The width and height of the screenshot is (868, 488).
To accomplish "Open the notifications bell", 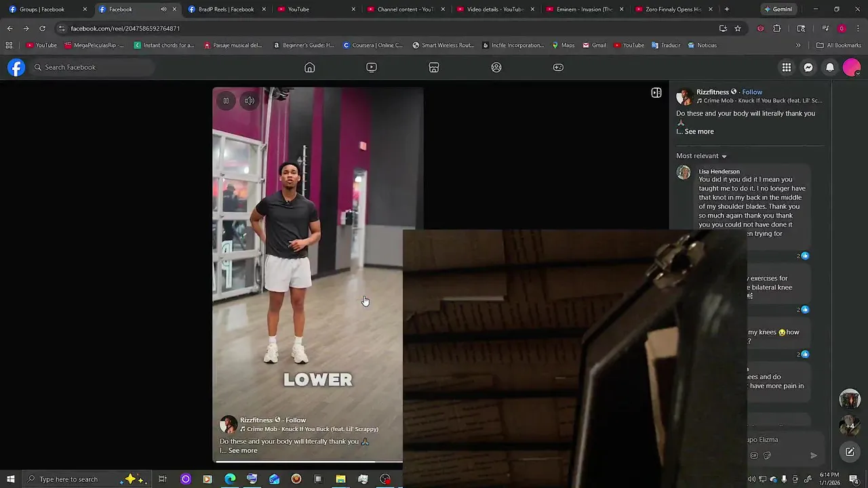I will tap(830, 67).
